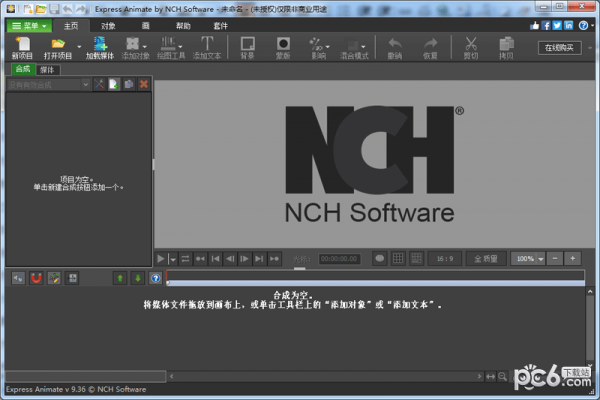The image size is (600, 400).
Task: Click the Twitter share icon
Action: (x=557, y=26)
